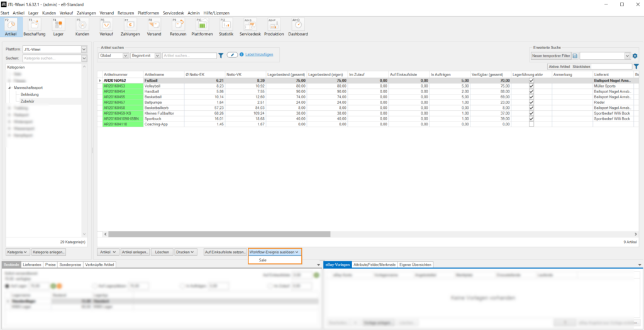Click the 'Artikel anlegen..' button

tap(136, 252)
